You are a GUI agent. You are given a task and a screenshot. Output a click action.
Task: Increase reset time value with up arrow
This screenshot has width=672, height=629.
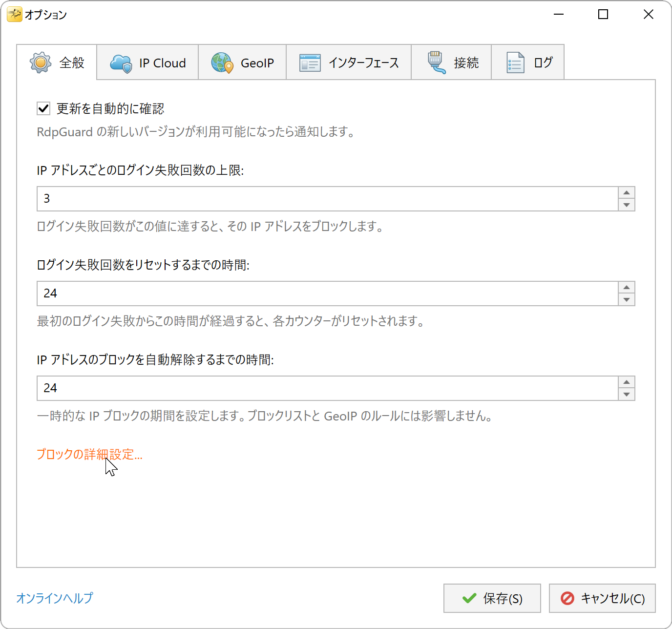627,288
